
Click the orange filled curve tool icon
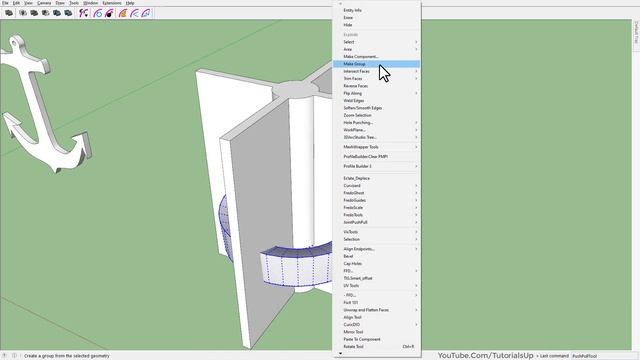point(123,13)
